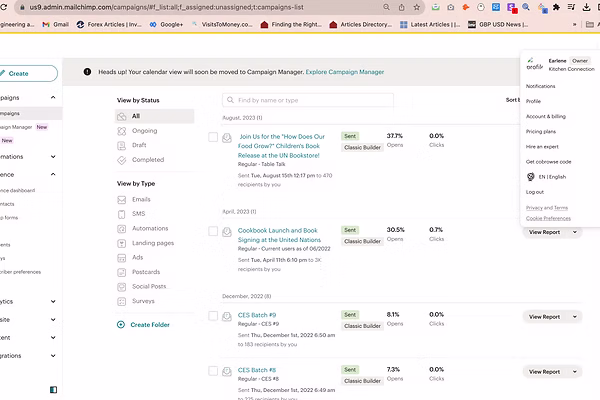Click the info alert icon in banner

point(87,72)
